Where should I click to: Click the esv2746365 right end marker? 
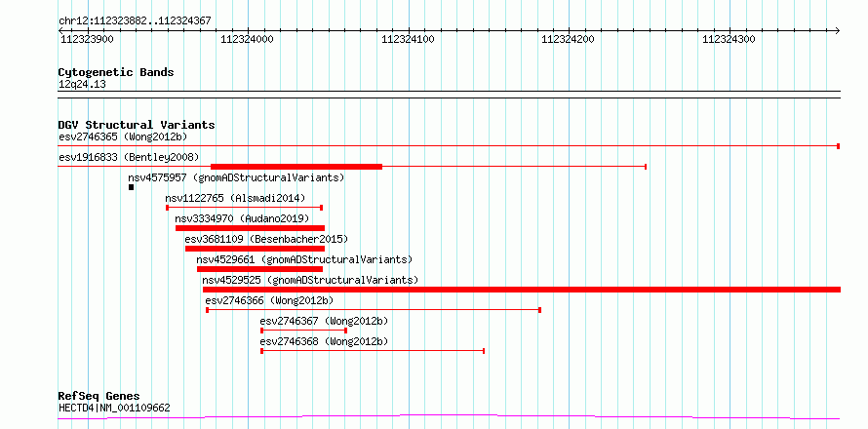pyautogui.click(x=839, y=146)
